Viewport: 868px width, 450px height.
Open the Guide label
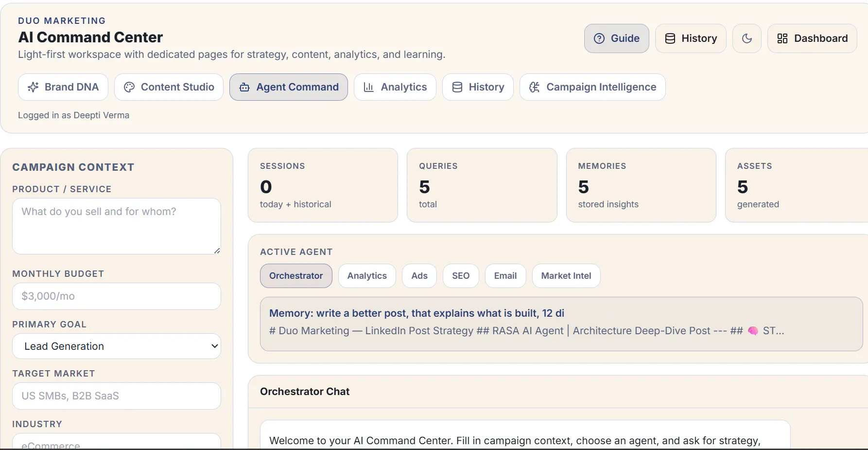(x=625, y=38)
